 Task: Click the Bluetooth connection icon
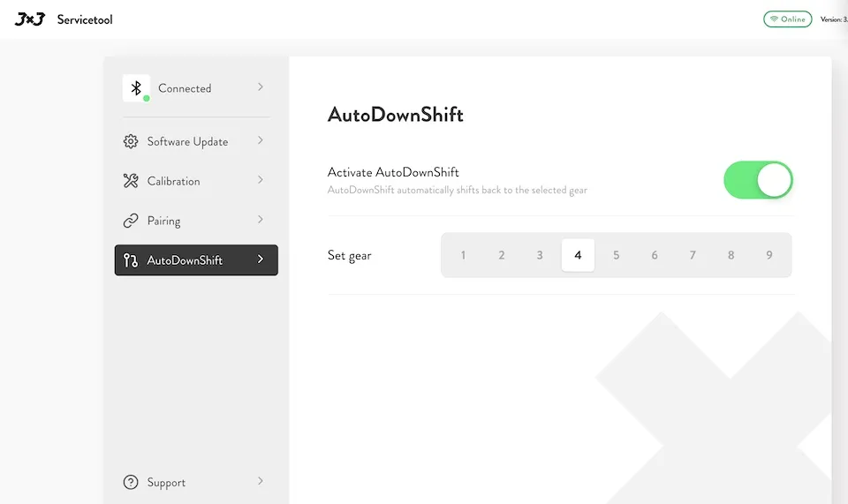[136, 88]
